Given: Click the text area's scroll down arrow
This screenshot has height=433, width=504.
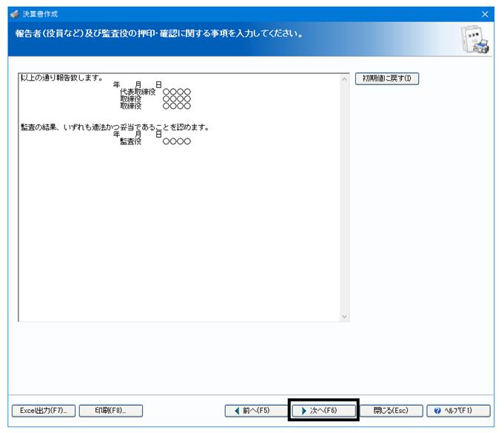Looking at the screenshot, I should pos(344,317).
